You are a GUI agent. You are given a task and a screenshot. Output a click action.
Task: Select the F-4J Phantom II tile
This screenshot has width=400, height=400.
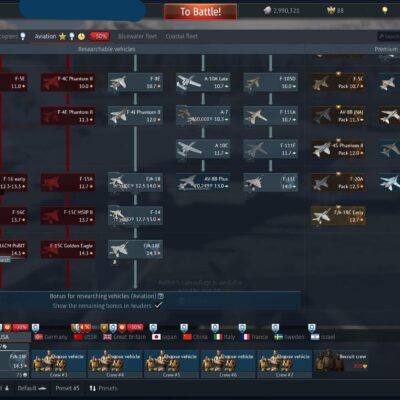(135, 116)
